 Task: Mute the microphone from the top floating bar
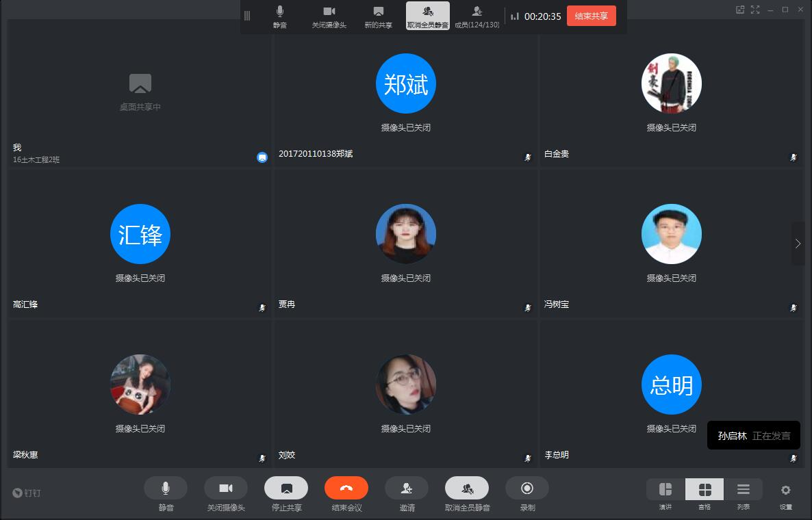pyautogui.click(x=279, y=16)
